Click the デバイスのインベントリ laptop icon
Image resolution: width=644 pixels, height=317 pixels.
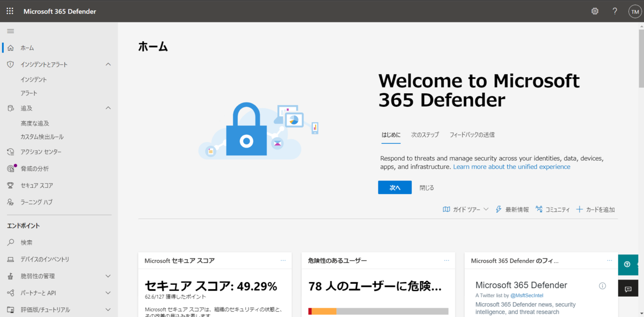click(11, 259)
